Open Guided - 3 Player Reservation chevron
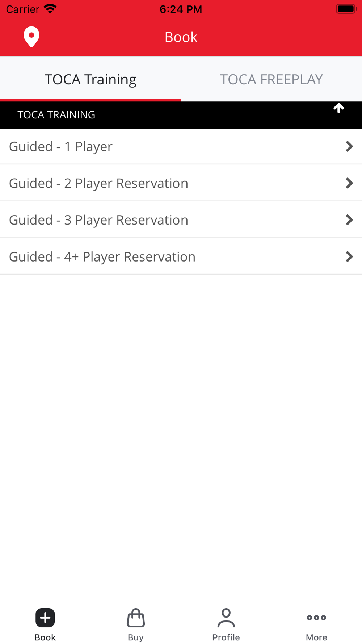 [349, 220]
